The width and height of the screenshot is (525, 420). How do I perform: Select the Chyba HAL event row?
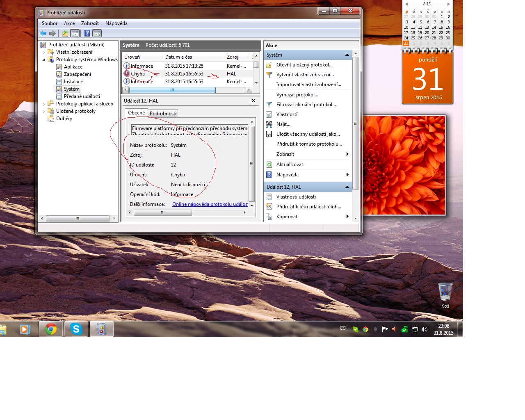coord(185,74)
